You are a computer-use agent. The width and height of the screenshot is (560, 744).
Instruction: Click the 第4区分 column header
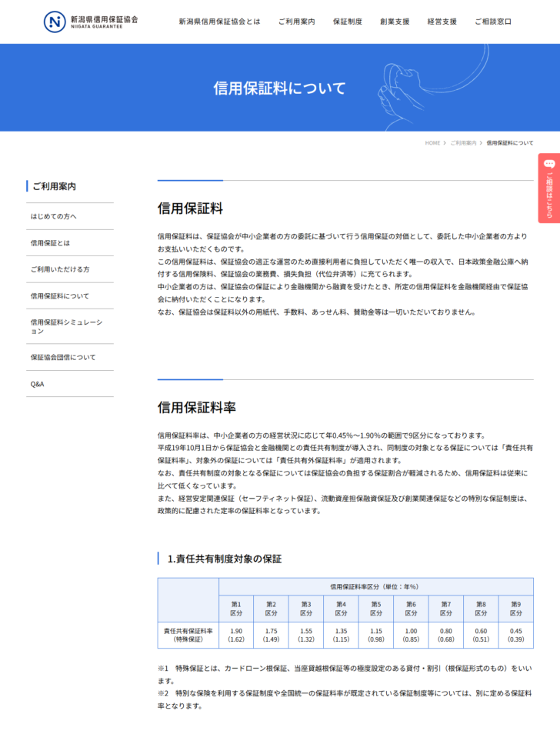pos(342,609)
